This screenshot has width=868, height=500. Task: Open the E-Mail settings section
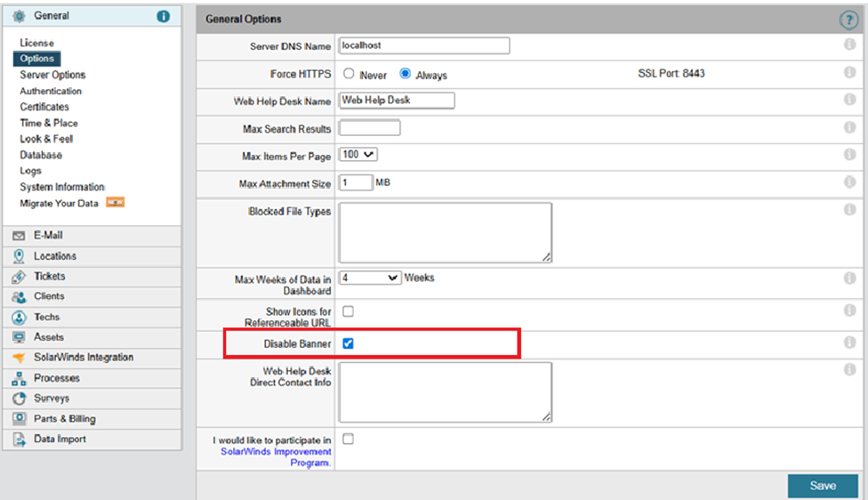click(x=48, y=236)
